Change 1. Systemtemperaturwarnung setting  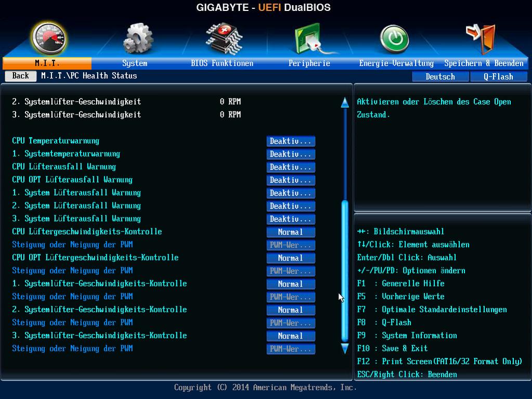tap(291, 154)
